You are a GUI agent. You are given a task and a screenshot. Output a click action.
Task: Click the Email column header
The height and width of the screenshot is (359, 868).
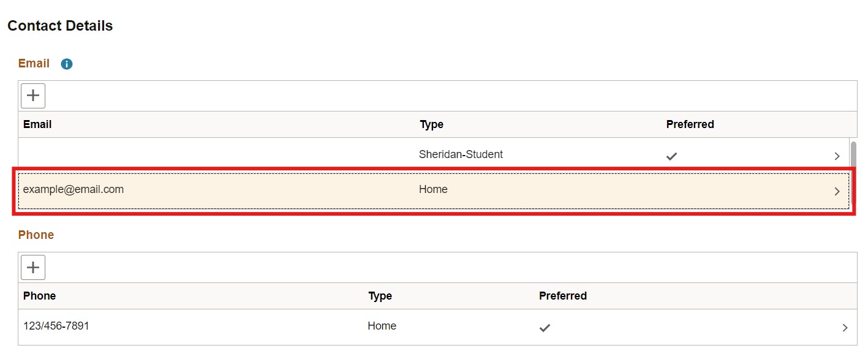pos(37,124)
